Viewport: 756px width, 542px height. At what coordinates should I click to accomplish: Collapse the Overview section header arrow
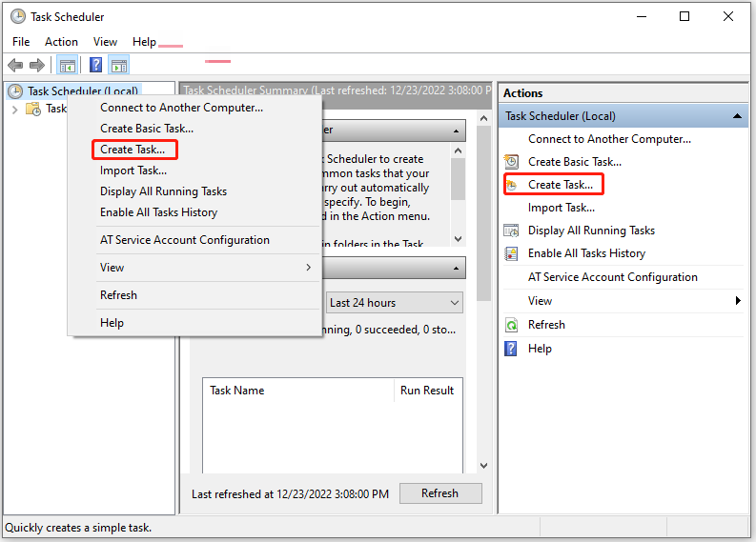pos(456,131)
